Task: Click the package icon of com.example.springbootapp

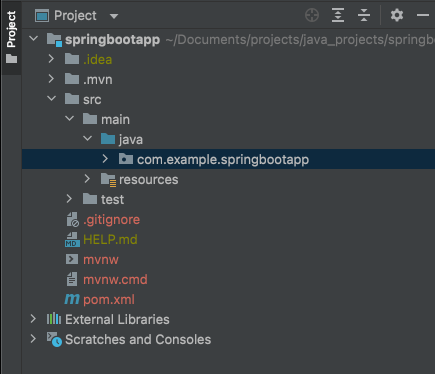Action: click(126, 159)
